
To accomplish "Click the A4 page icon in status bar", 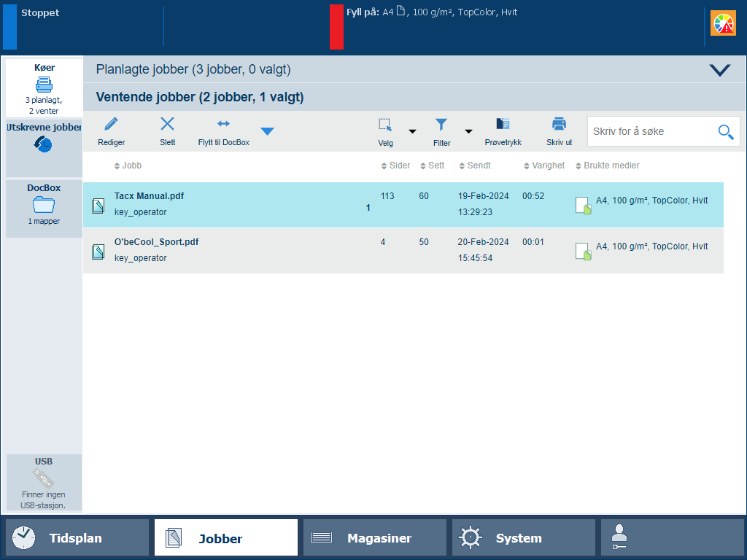I will (x=400, y=11).
